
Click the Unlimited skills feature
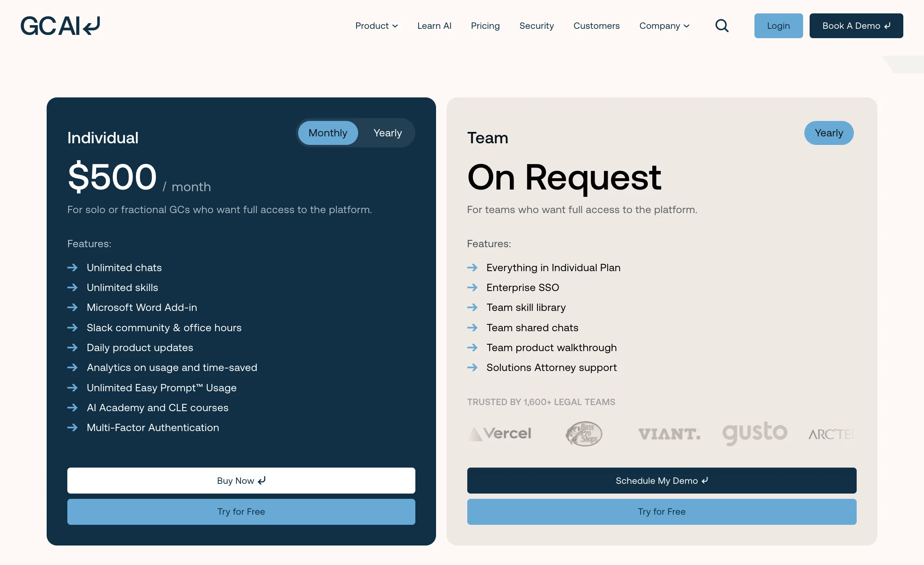click(x=122, y=287)
